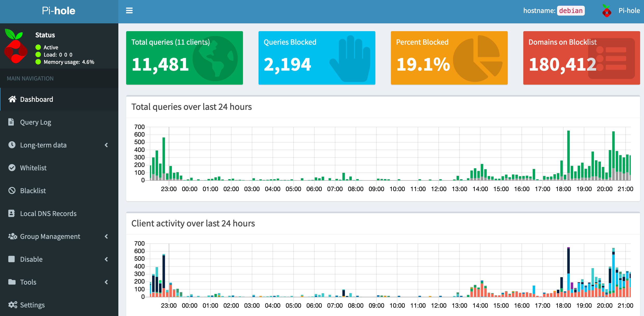
Task: Click the Local DNS Records icon
Action: [x=11, y=213]
